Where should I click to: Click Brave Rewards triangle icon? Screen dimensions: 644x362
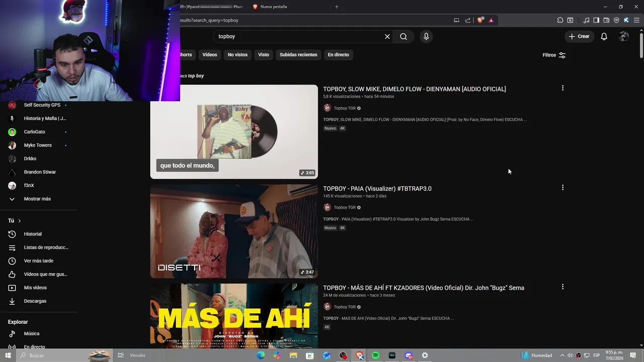pos(491,20)
